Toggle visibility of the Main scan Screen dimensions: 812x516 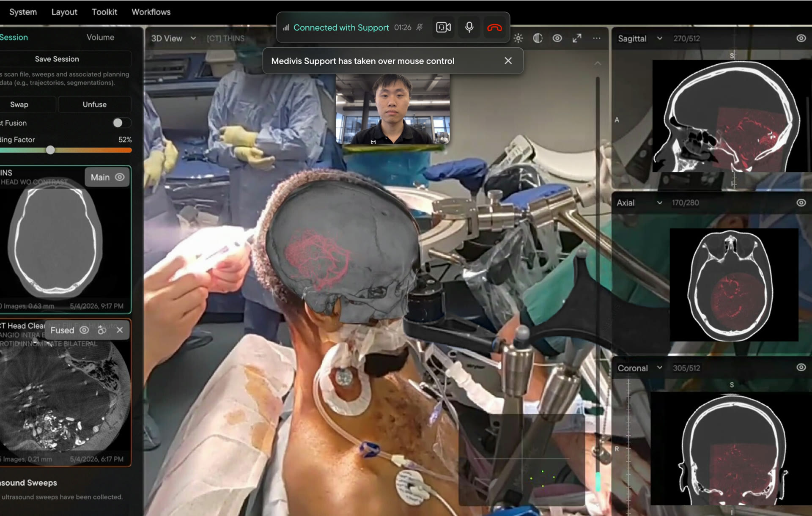120,177
